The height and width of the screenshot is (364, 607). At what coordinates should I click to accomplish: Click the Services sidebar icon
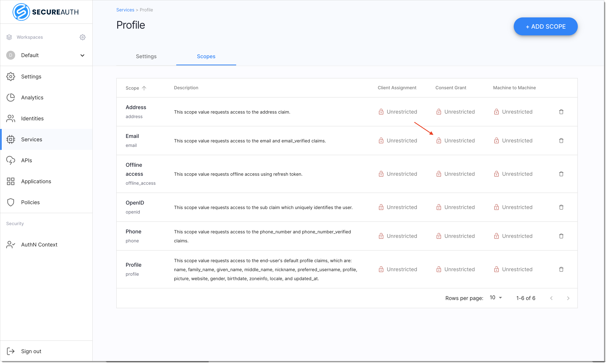click(11, 139)
